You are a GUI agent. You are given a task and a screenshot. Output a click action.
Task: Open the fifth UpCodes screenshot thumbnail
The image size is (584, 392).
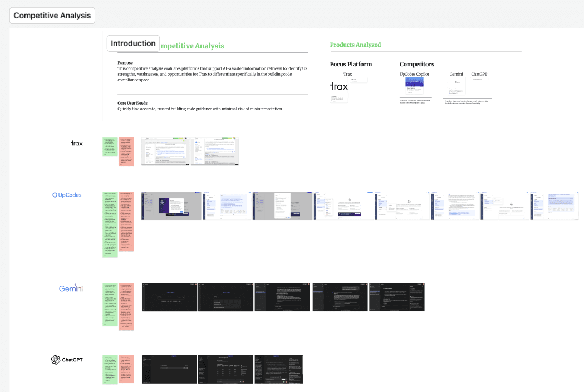(x=403, y=205)
